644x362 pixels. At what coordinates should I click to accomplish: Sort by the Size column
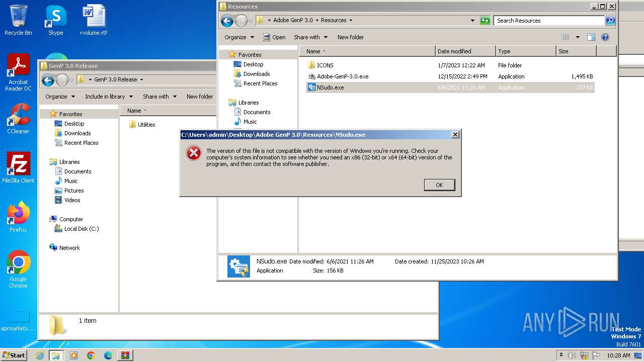[576, 51]
